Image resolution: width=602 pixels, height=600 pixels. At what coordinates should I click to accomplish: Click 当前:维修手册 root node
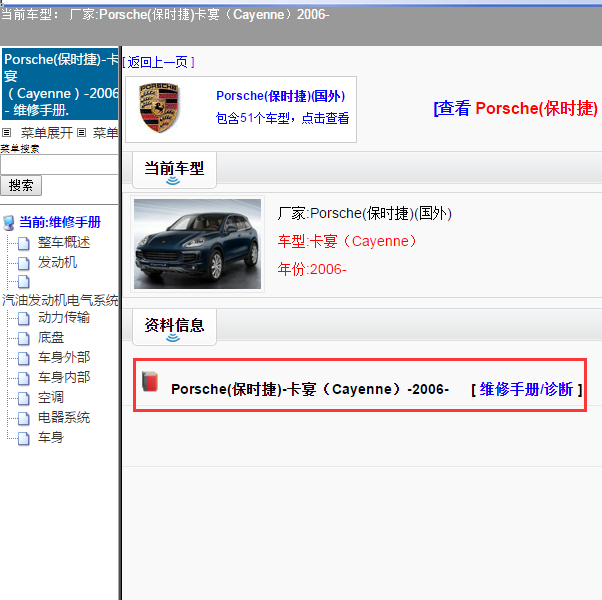[x=60, y=222]
